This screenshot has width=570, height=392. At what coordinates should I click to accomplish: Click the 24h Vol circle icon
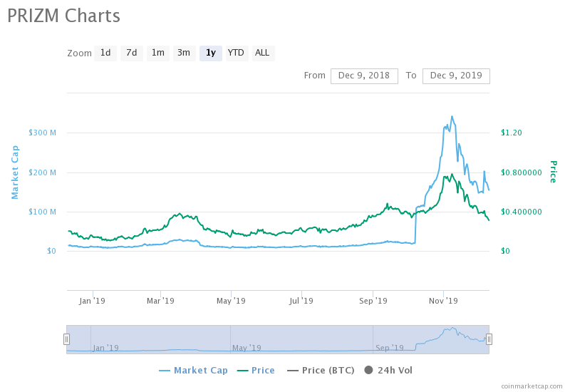369,371
